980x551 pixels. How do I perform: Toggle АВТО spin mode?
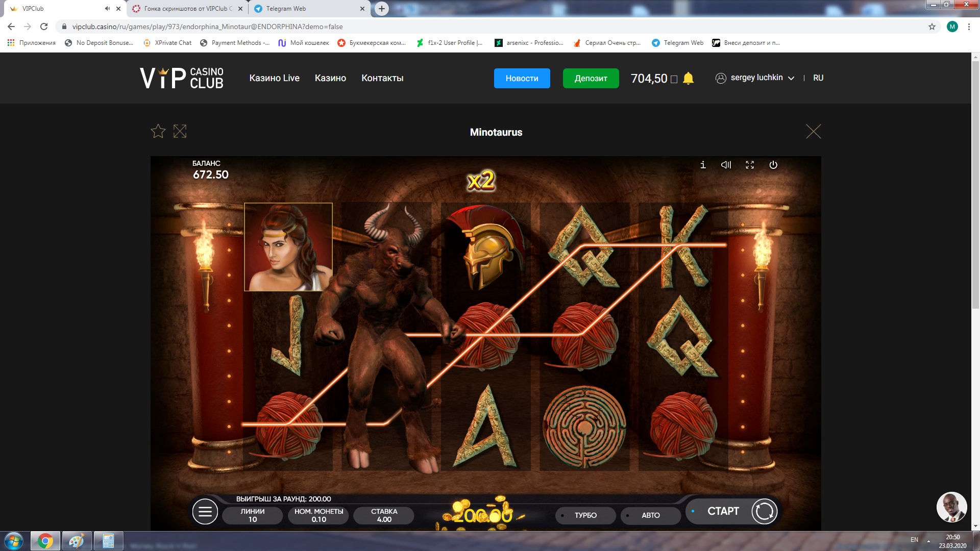click(x=650, y=515)
